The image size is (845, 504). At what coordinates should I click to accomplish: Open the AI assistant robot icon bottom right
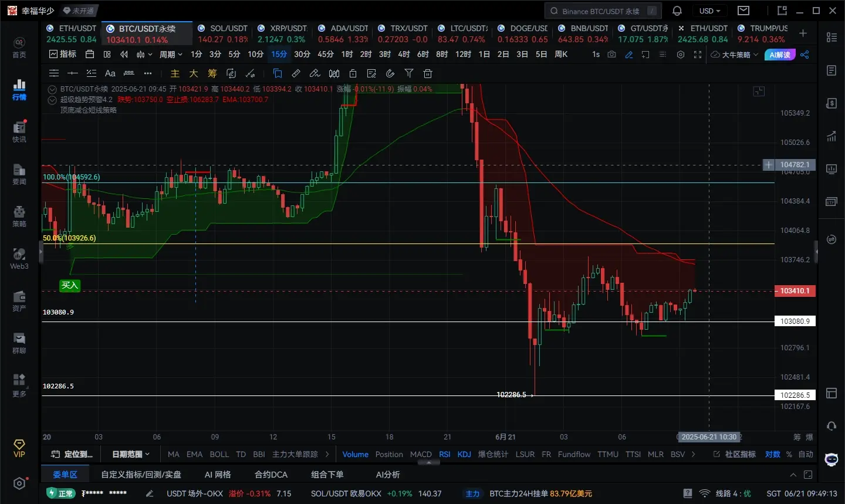pyautogui.click(x=831, y=459)
